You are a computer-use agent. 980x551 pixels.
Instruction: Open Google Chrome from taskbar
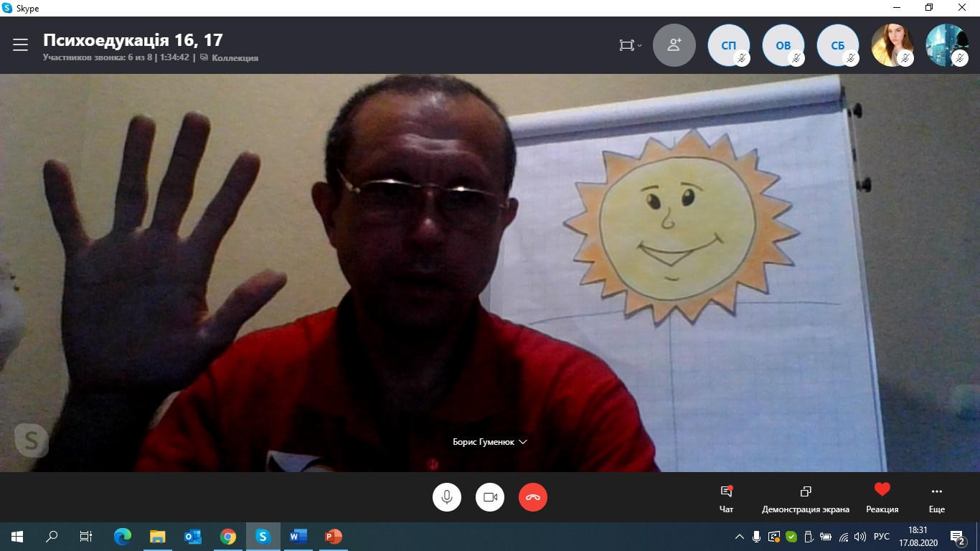tap(228, 536)
